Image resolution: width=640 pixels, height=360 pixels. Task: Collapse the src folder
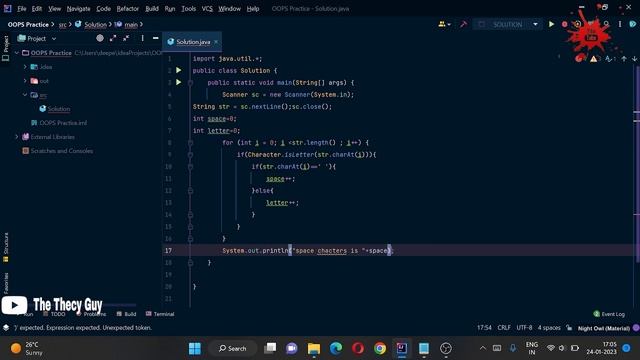point(25,95)
